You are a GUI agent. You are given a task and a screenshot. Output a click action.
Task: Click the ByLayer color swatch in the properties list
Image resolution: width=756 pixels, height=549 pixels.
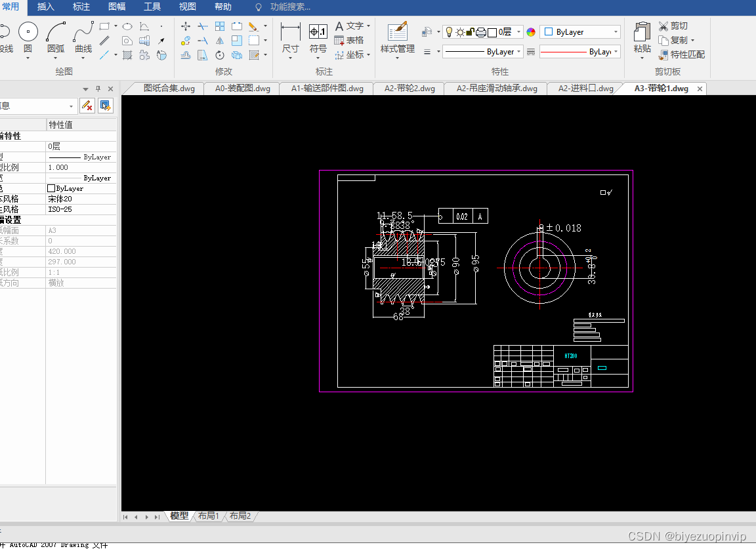51,188
